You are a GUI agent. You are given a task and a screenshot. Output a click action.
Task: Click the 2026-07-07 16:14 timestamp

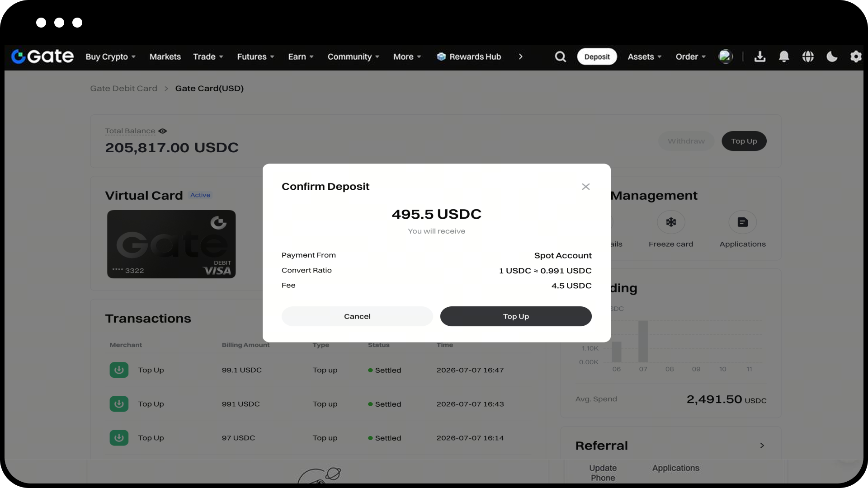pyautogui.click(x=470, y=438)
